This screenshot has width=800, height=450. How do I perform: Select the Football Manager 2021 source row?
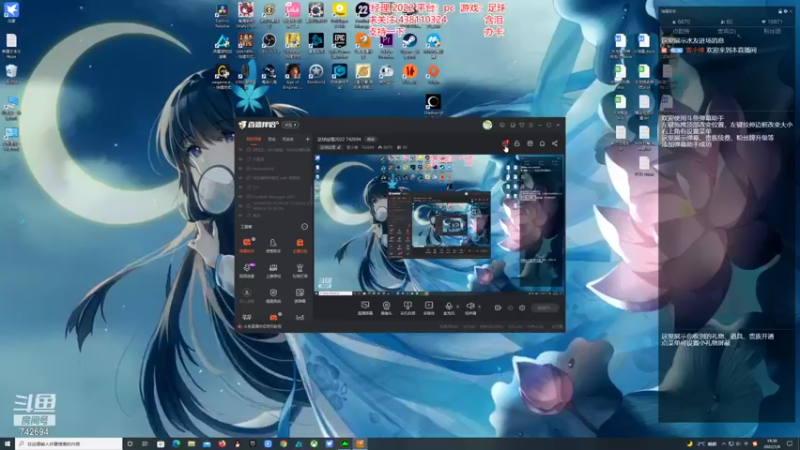pyautogui.click(x=274, y=196)
